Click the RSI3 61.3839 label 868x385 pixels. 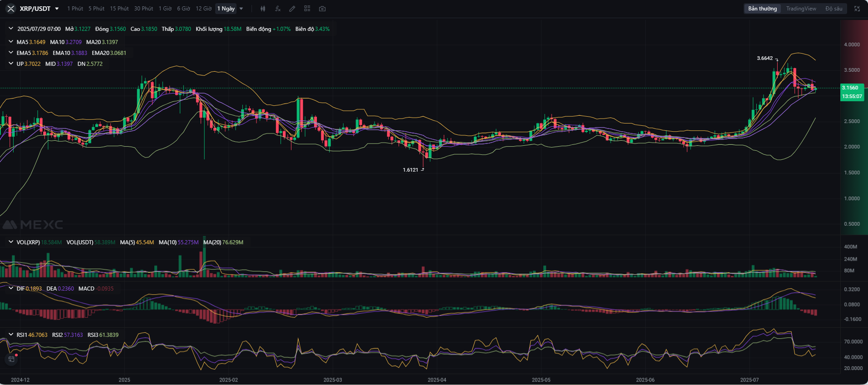(x=103, y=335)
